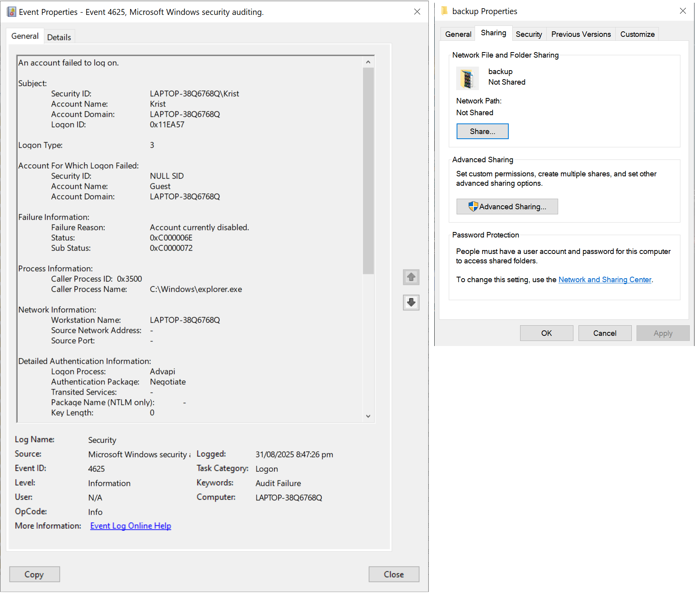Click the backup folder thumbnail icon

467,78
